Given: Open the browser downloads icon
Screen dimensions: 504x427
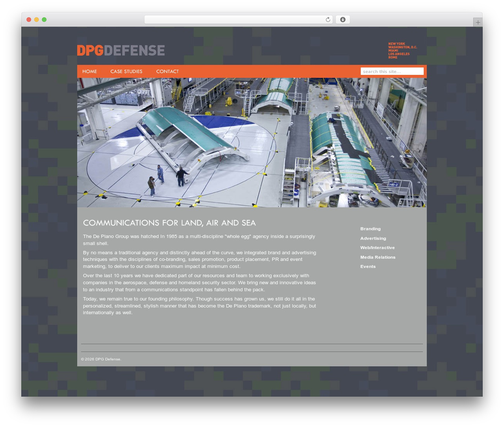Looking at the screenshot, I should 343,20.
